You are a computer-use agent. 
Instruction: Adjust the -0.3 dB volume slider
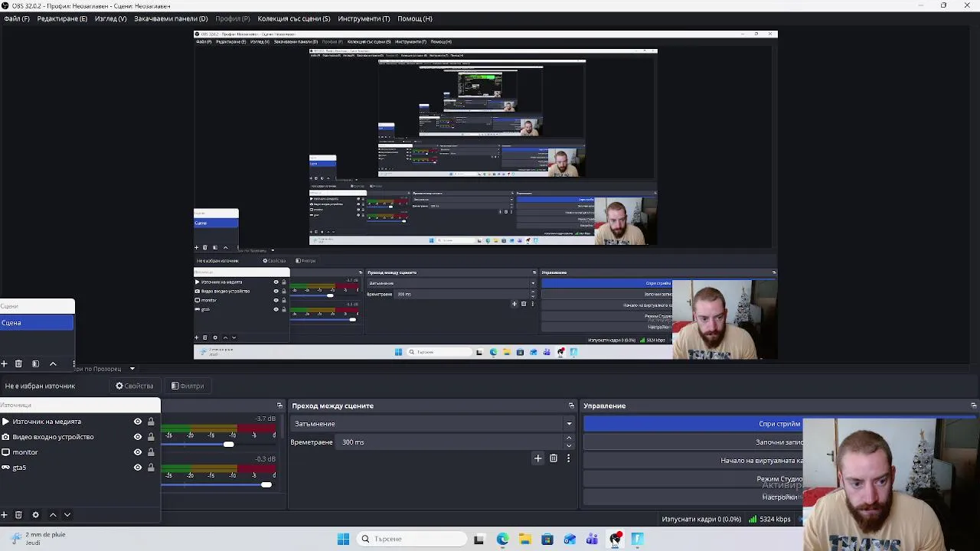(266, 484)
